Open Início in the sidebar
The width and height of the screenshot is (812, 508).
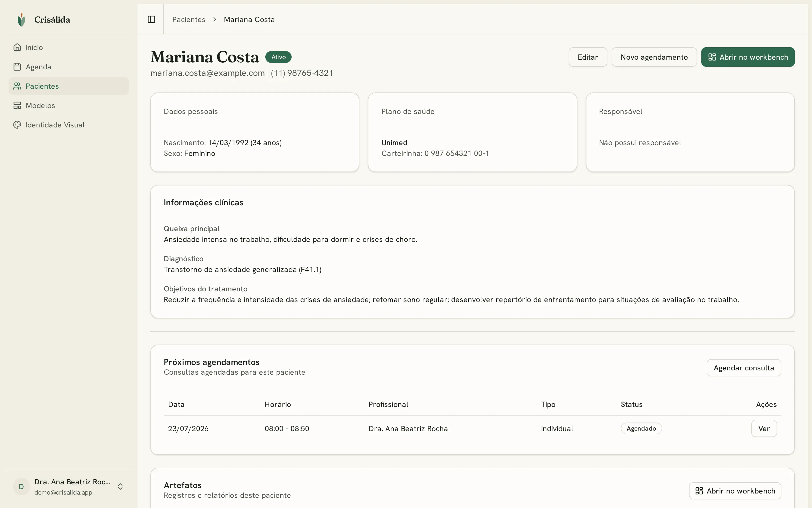69,47
